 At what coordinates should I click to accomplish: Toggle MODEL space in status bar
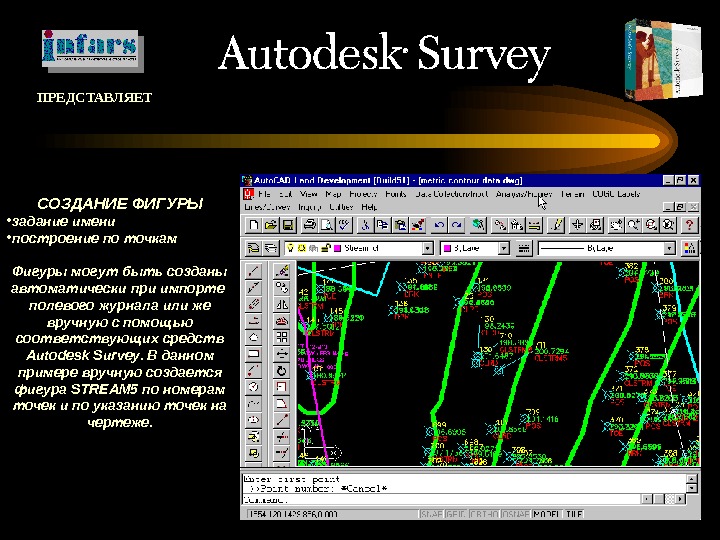pyautogui.click(x=547, y=514)
